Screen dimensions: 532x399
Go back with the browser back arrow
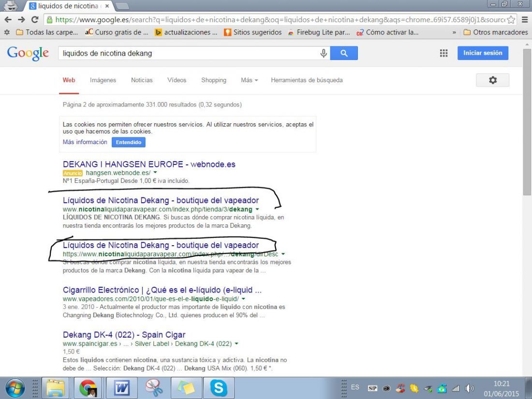(8, 20)
